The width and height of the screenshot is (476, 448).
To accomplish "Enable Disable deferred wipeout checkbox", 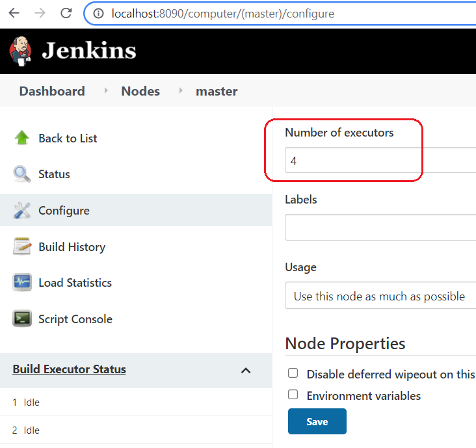I will 293,373.
